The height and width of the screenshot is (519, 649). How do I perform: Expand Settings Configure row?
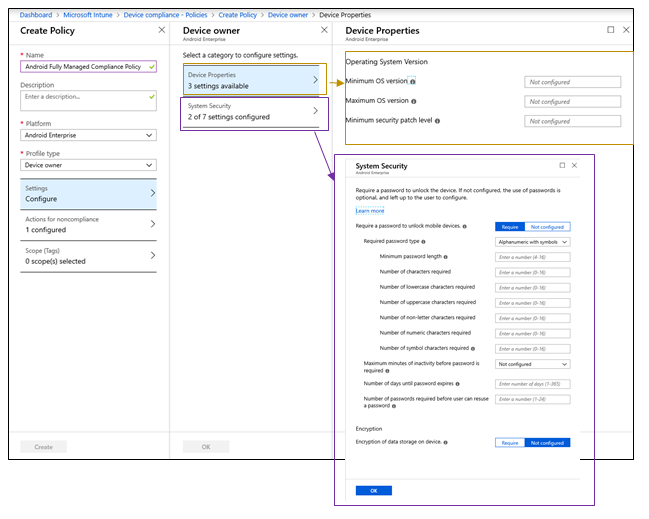[88, 194]
